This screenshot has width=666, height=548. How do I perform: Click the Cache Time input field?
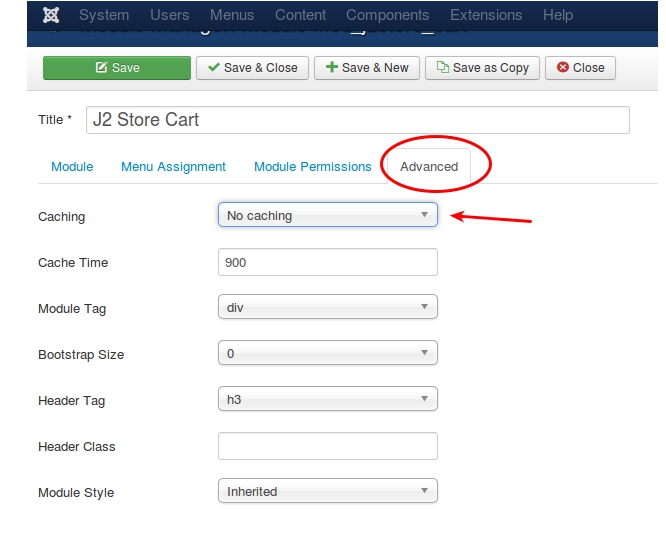click(x=328, y=262)
